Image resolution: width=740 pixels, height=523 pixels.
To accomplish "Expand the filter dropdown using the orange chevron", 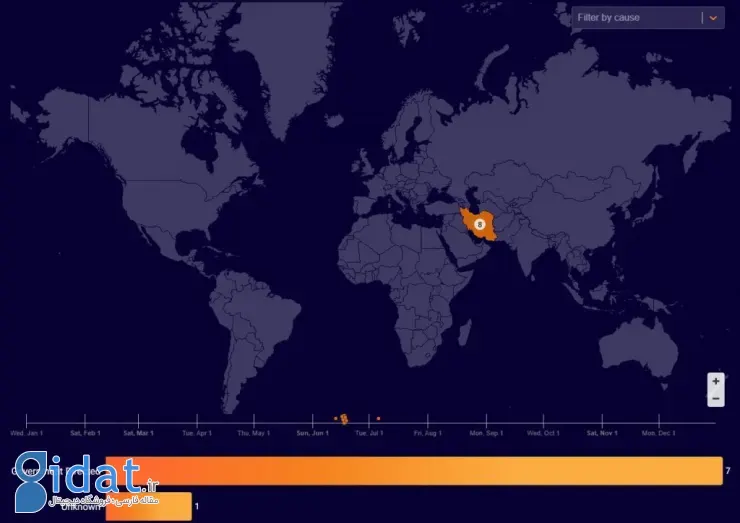I will pyautogui.click(x=712, y=18).
